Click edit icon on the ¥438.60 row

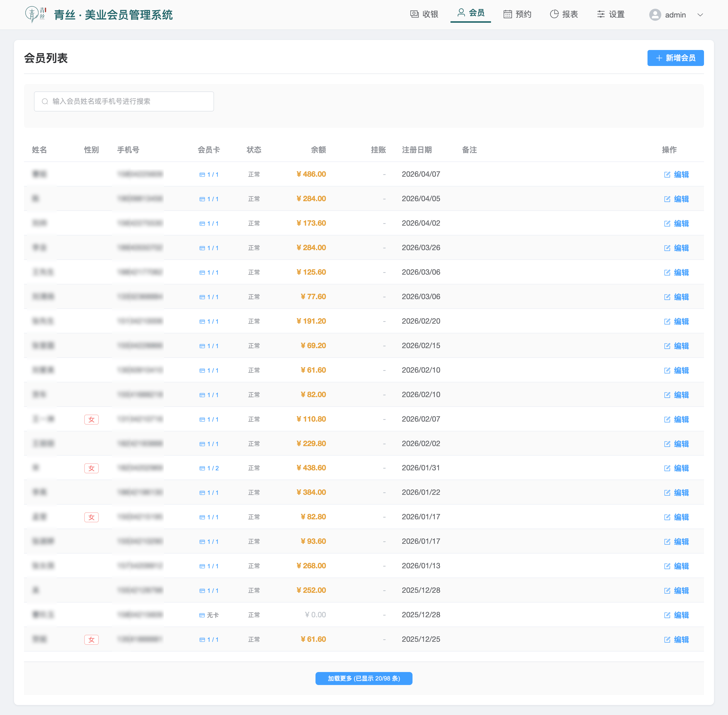667,468
